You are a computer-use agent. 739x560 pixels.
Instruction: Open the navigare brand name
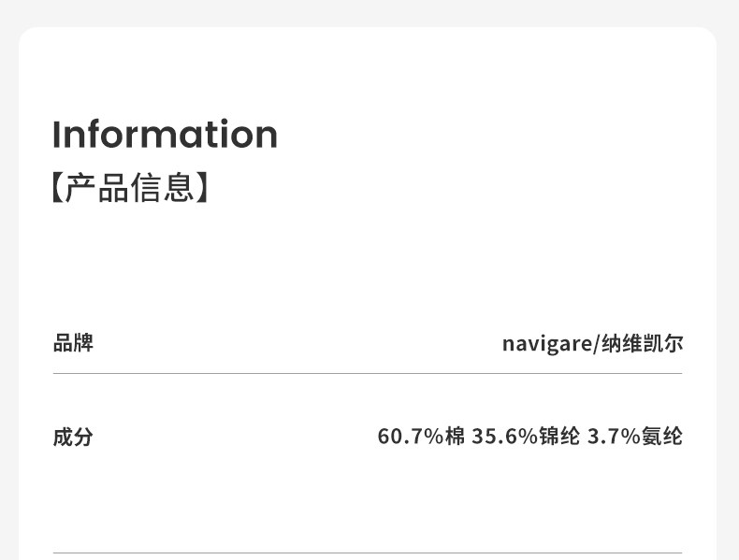tap(547, 344)
